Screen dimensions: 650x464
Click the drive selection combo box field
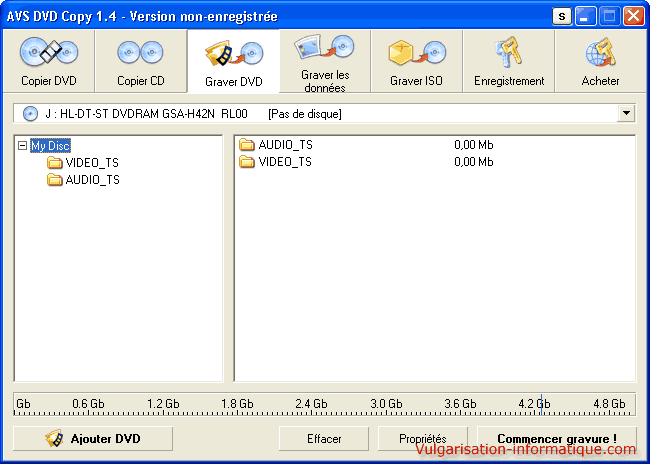pos(324,114)
